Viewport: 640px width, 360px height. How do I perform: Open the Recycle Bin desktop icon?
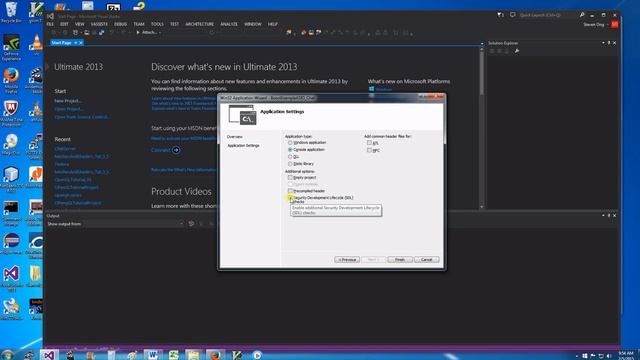tap(11, 12)
